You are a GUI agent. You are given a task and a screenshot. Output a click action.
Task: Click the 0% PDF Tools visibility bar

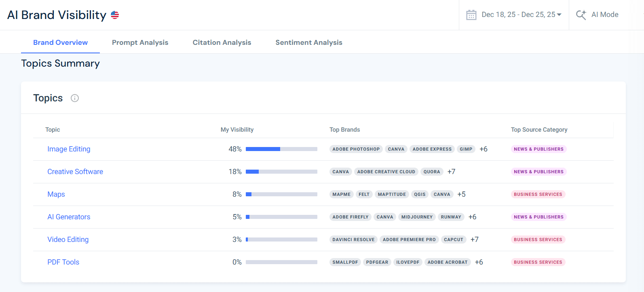(x=281, y=262)
